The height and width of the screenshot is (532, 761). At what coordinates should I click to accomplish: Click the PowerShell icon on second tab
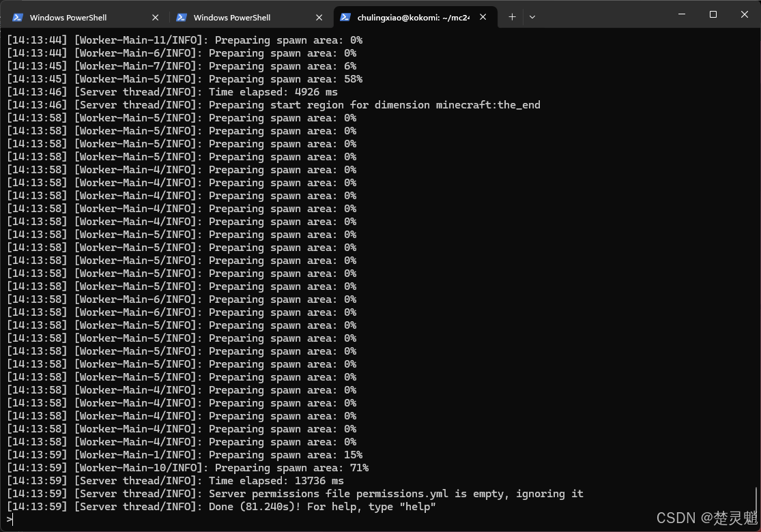[182, 18]
